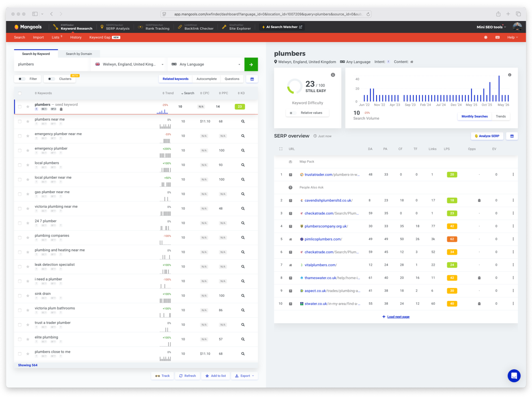Open options menu for pimlicoplumbers.com row

513,239
